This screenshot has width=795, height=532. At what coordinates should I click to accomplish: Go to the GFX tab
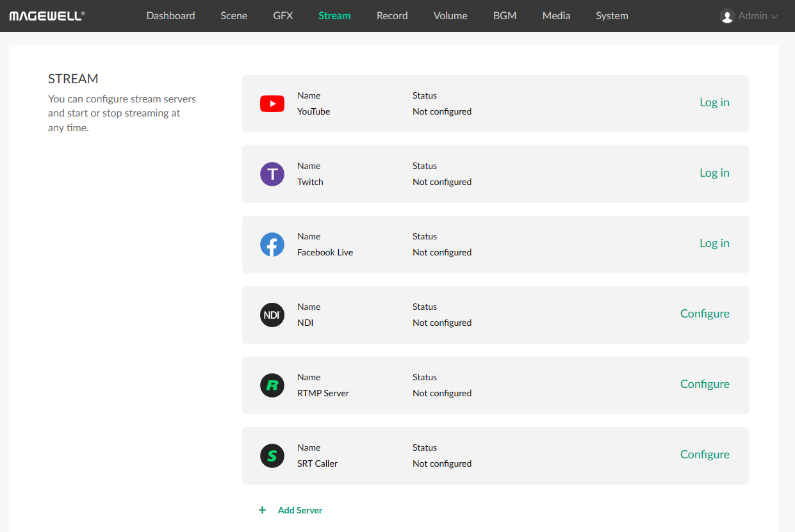click(283, 15)
